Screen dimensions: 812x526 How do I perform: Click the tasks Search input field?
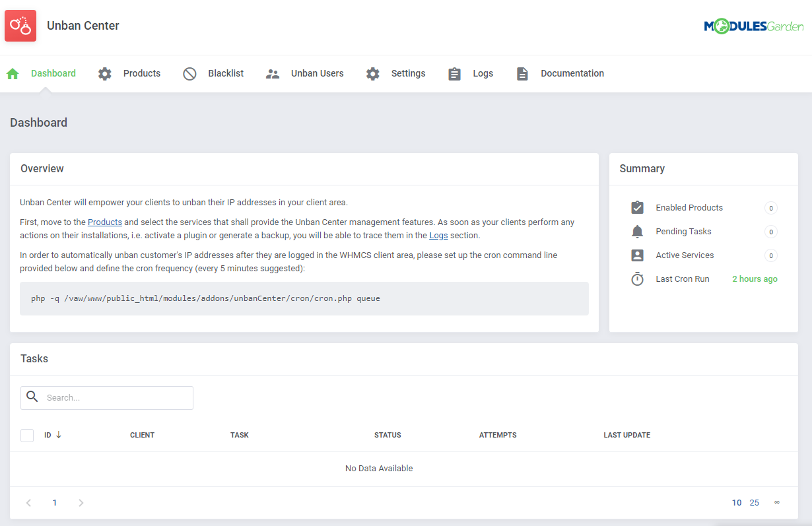click(x=107, y=398)
